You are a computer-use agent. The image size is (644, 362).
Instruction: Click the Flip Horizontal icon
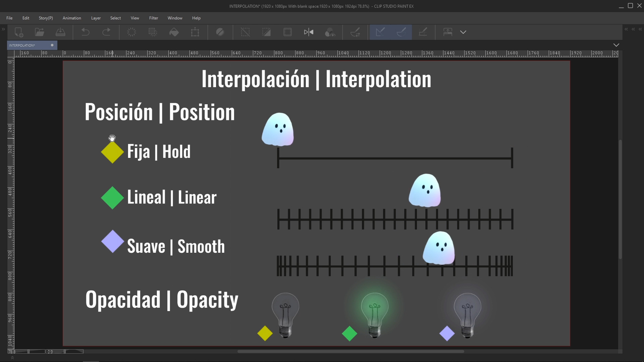(309, 32)
